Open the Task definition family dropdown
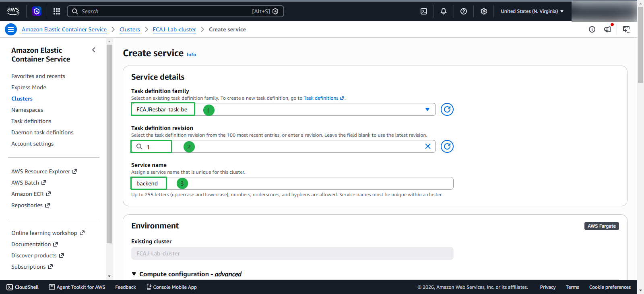 click(x=283, y=109)
